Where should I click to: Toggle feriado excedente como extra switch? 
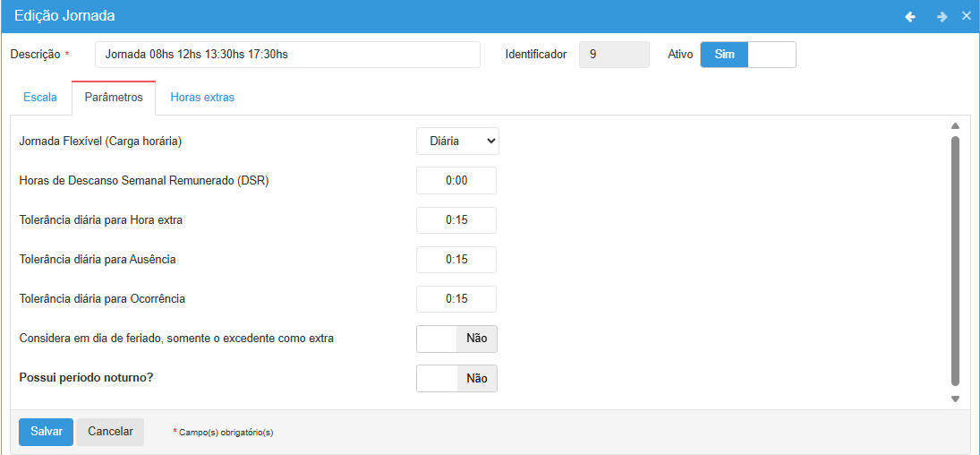[456, 339]
